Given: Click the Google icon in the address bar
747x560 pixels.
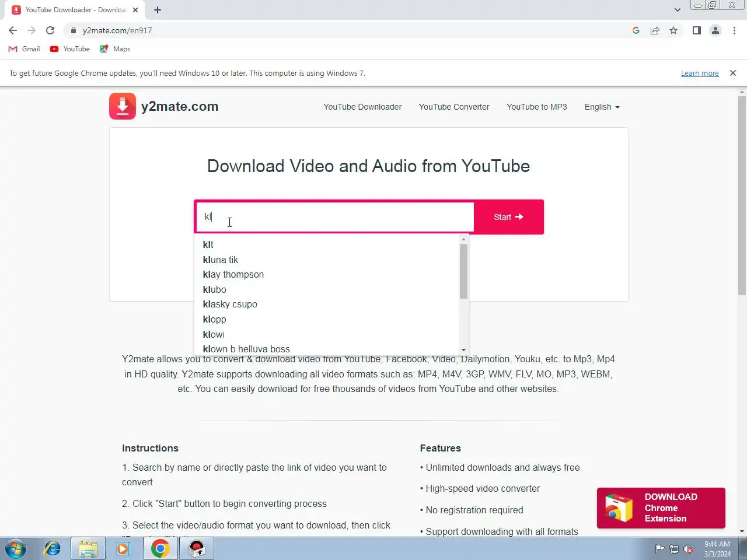Looking at the screenshot, I should point(636,30).
